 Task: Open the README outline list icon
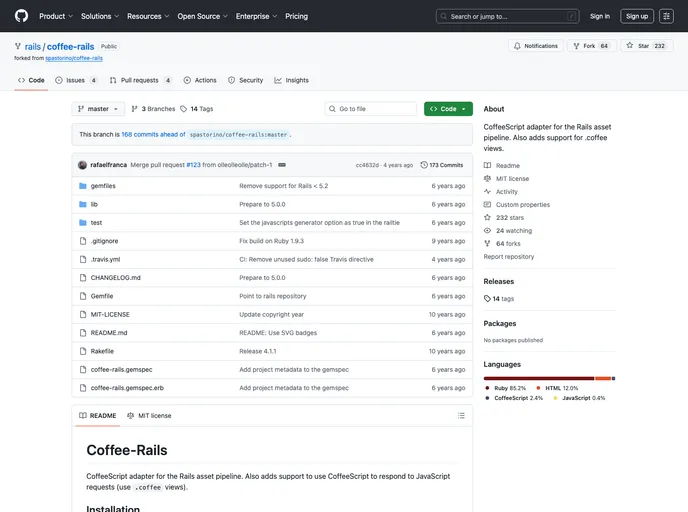pos(461,415)
